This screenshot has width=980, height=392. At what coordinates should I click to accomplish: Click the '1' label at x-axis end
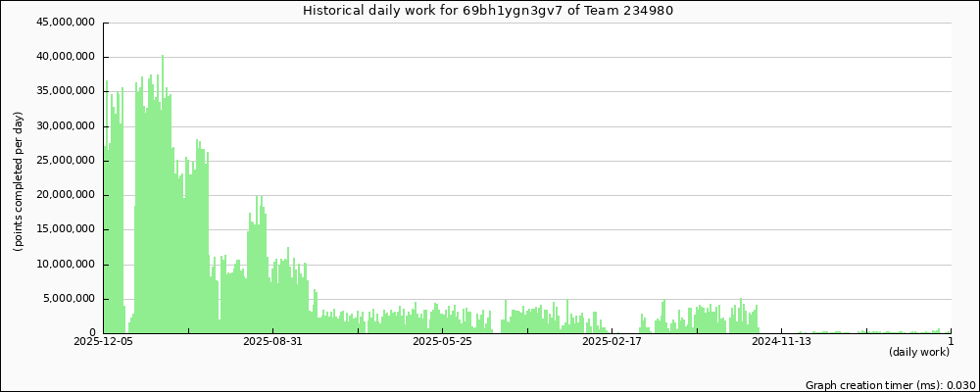(951, 342)
